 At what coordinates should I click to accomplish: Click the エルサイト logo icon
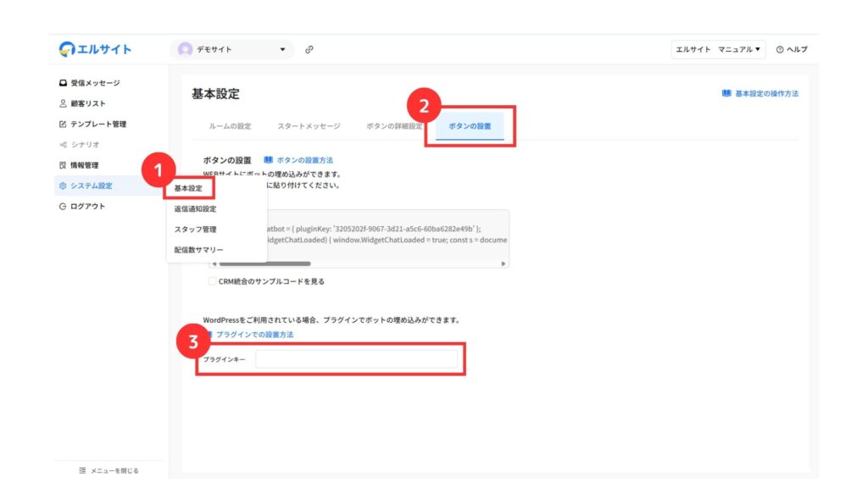click(67, 49)
